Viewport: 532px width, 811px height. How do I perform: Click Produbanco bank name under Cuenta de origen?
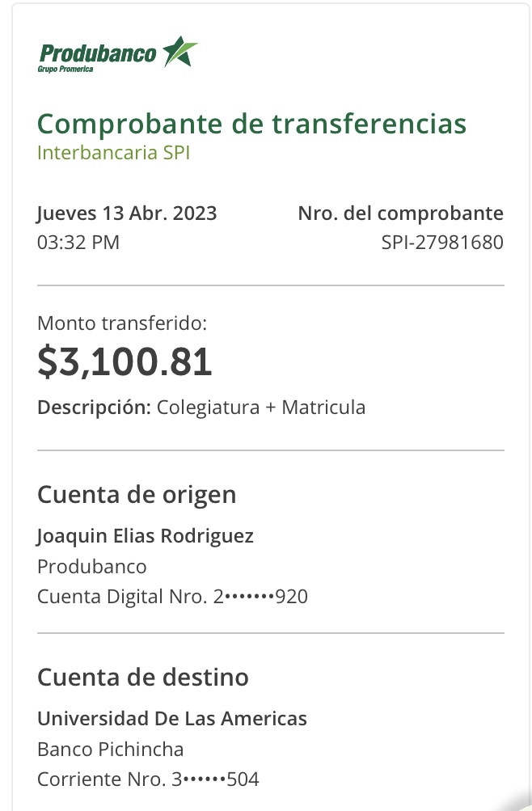coord(92,566)
